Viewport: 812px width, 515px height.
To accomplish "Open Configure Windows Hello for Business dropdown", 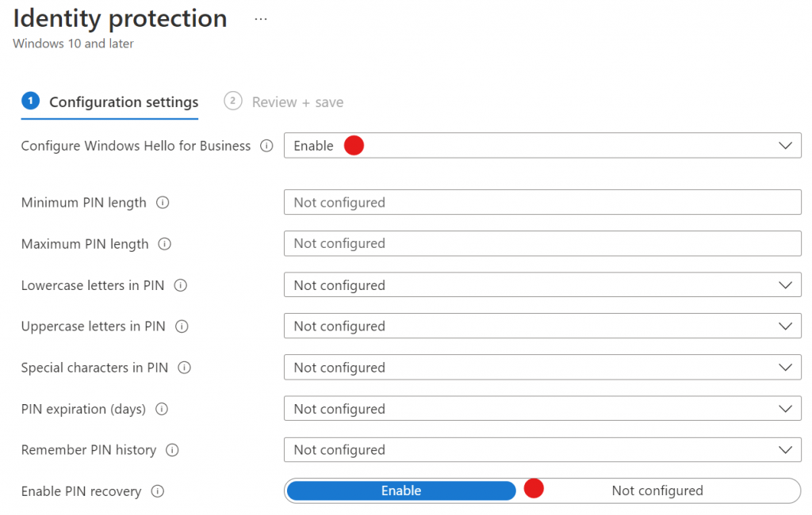I will pos(542,146).
